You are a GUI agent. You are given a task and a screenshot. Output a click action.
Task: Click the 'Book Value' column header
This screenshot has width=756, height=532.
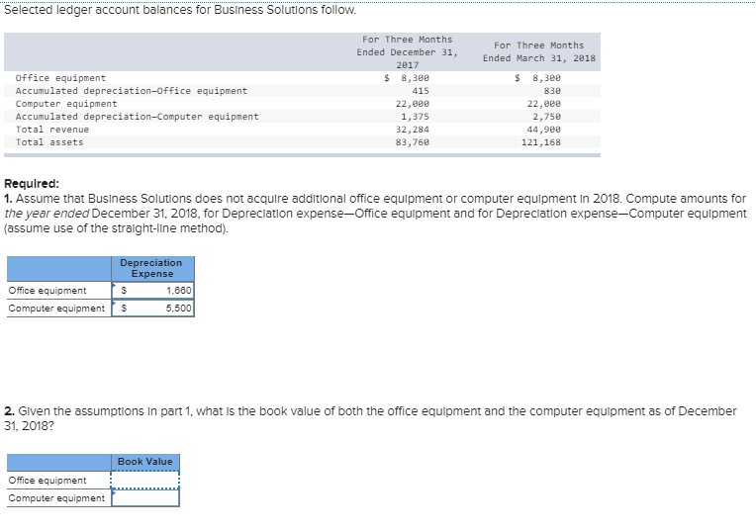[145, 462]
